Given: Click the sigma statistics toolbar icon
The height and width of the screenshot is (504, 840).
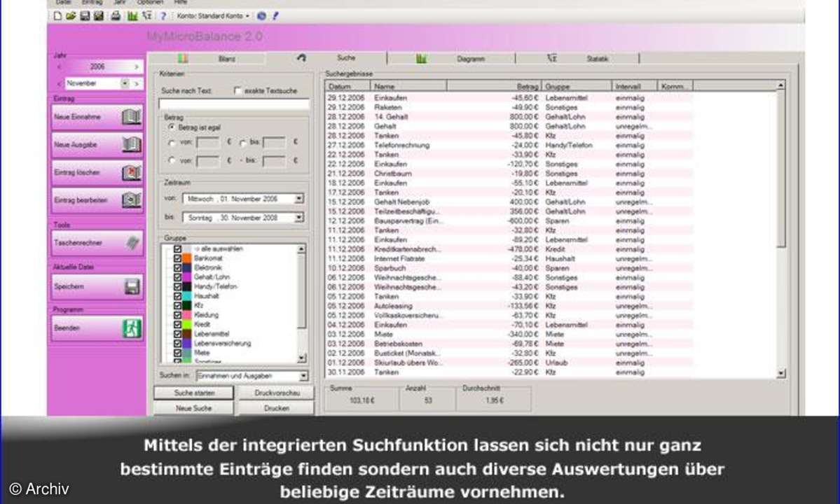Looking at the screenshot, I should [x=147, y=16].
